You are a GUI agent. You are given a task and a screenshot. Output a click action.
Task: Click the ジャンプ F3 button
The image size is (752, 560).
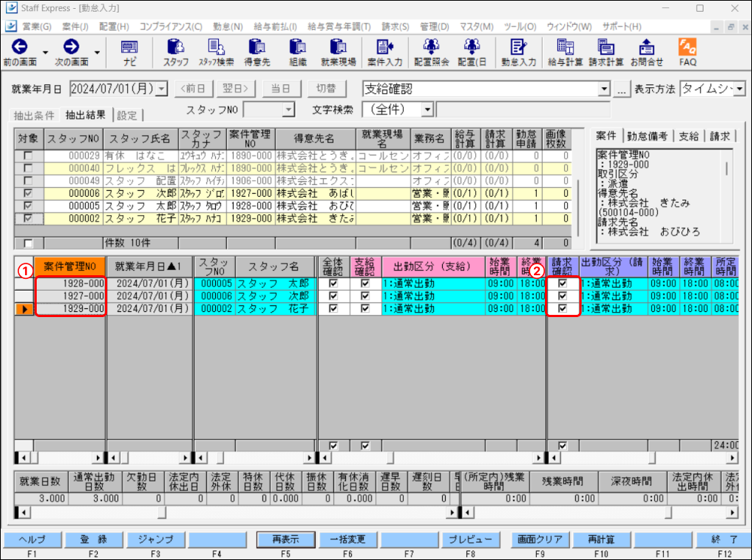(156, 539)
